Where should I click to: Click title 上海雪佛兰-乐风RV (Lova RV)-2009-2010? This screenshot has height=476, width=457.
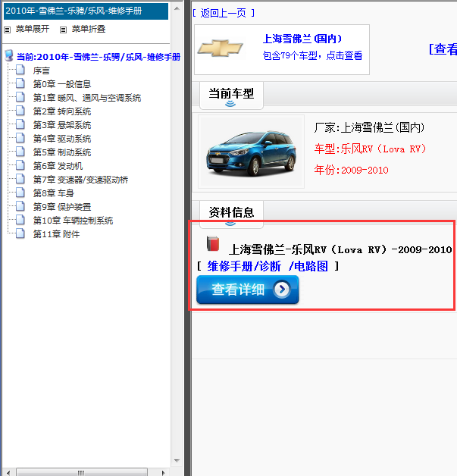pos(340,249)
